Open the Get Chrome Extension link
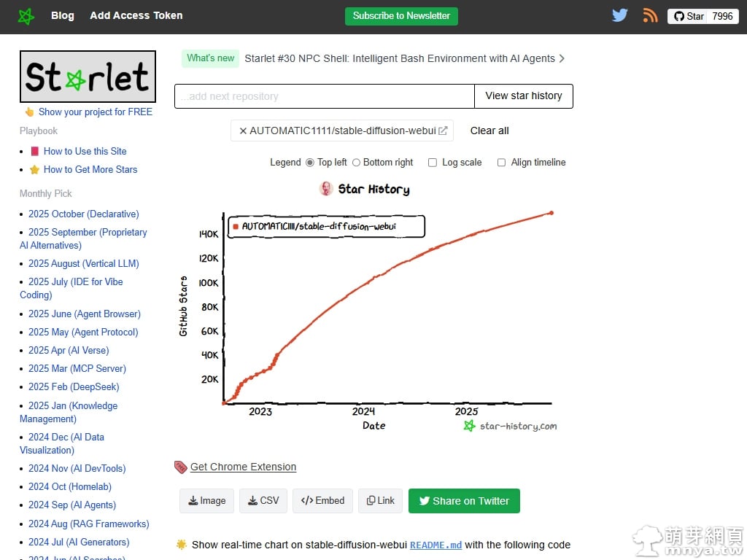747x560 pixels. pyautogui.click(x=242, y=467)
